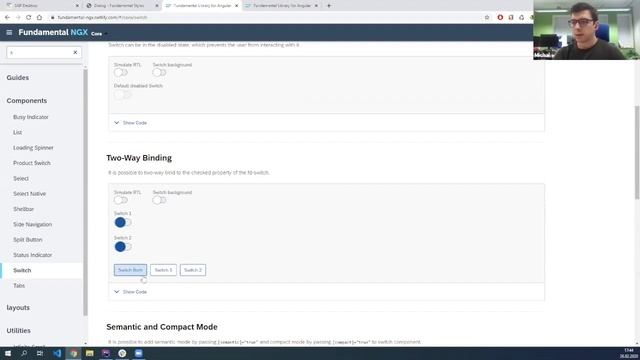Viewport: 640px width, 360px height.
Task: Open Tabs in the sidebar
Action: [x=19, y=286]
